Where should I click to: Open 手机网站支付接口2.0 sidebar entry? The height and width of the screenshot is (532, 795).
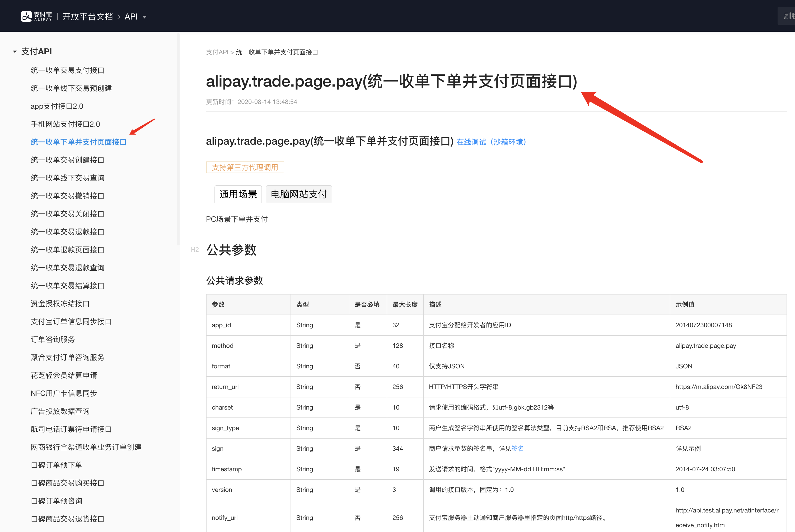(x=65, y=124)
